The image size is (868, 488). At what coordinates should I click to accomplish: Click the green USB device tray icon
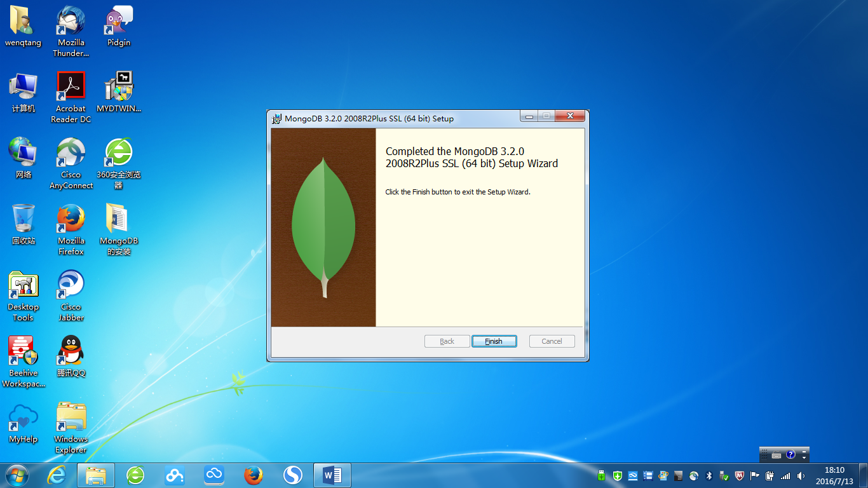tap(601, 475)
